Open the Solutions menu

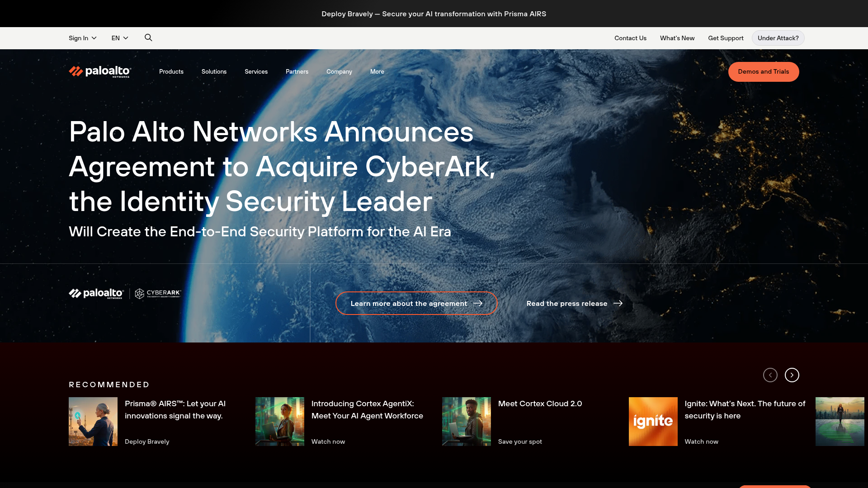click(x=214, y=71)
